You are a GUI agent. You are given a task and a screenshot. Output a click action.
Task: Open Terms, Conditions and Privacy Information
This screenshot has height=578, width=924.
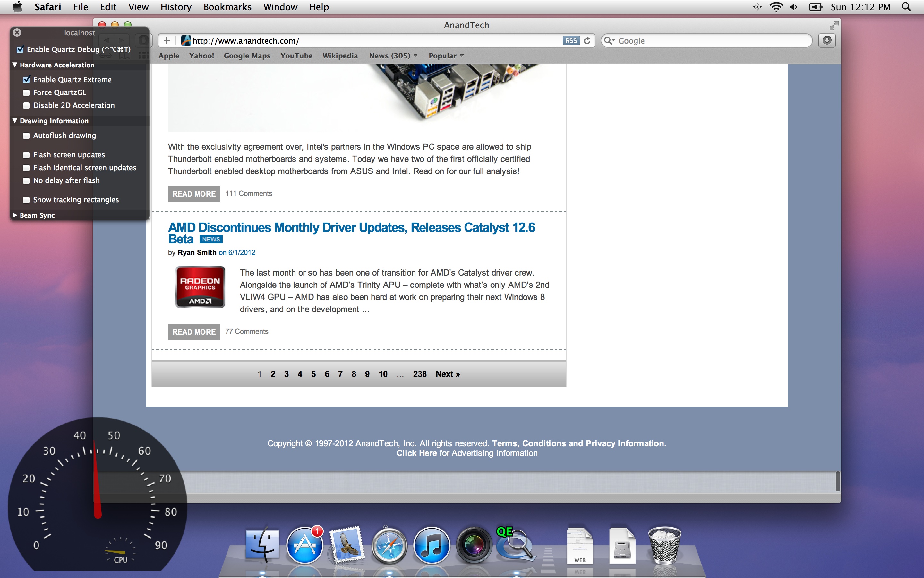point(579,443)
